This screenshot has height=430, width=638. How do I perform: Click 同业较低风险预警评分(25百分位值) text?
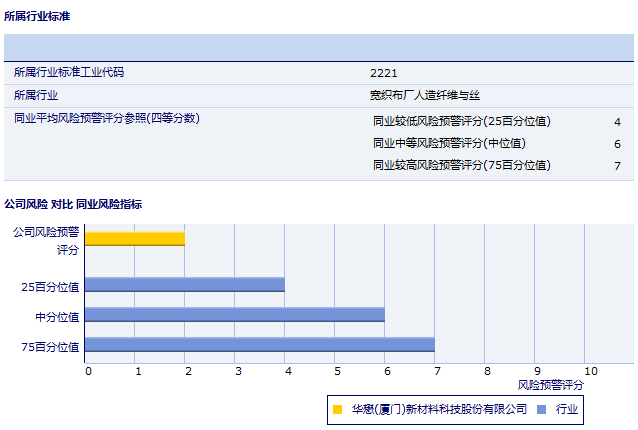click(x=461, y=122)
